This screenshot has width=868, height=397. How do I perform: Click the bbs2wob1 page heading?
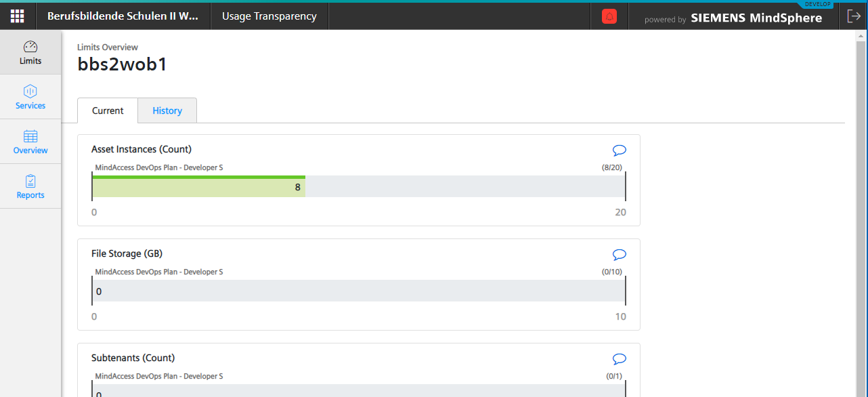point(123,64)
